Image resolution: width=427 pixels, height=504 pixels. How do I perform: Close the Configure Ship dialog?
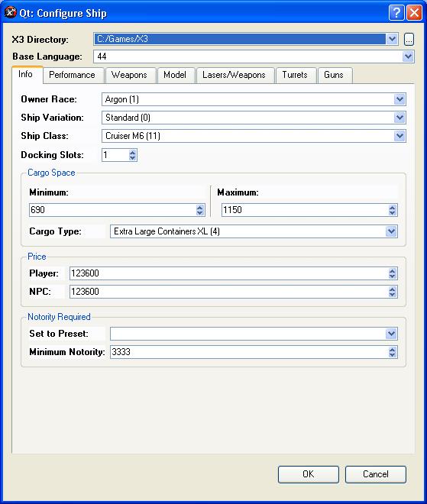pyautogui.click(x=415, y=13)
